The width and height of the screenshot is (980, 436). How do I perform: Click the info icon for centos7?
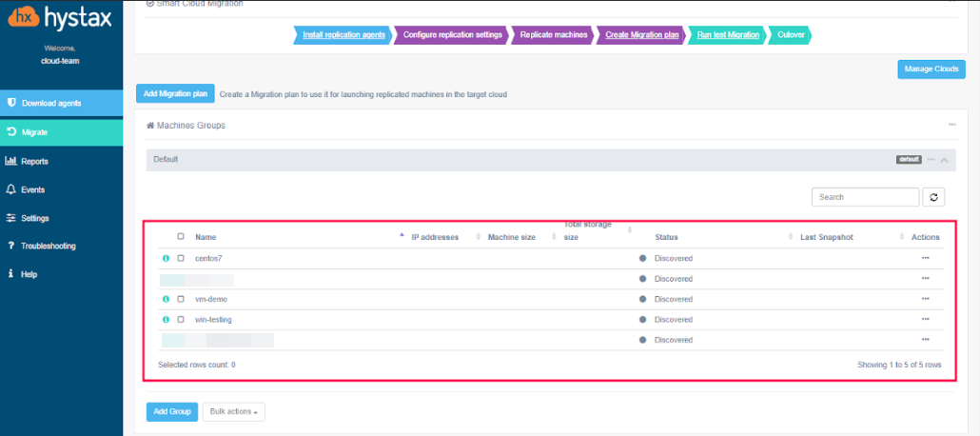pyautogui.click(x=166, y=258)
